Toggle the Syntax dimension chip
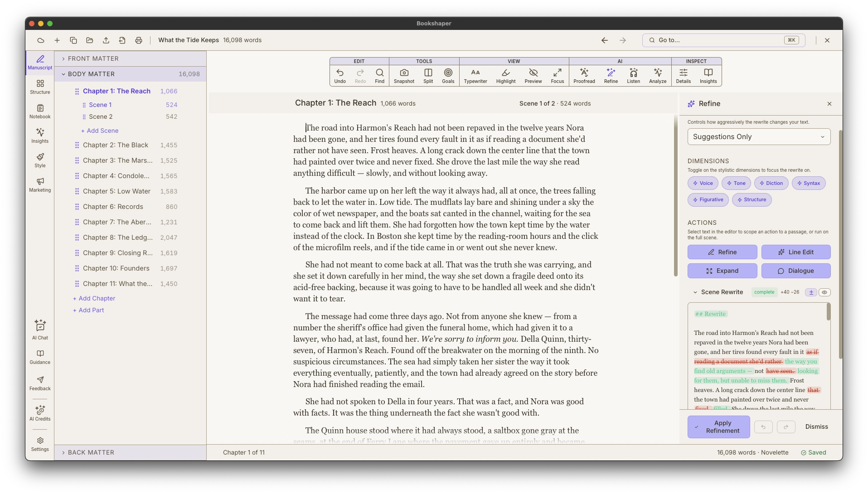The image size is (868, 494). tap(809, 183)
